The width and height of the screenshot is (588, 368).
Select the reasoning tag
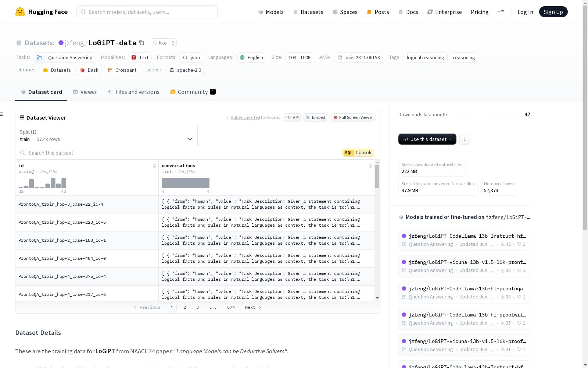tap(464, 57)
